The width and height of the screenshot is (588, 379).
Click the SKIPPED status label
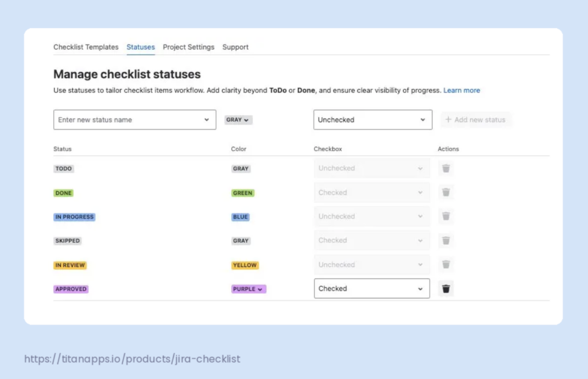68,241
